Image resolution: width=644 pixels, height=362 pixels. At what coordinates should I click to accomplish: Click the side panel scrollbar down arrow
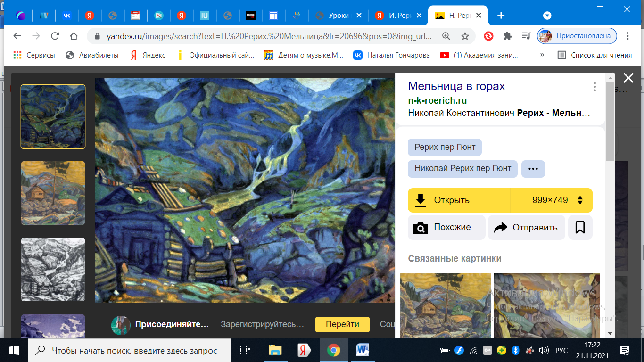[x=611, y=334]
